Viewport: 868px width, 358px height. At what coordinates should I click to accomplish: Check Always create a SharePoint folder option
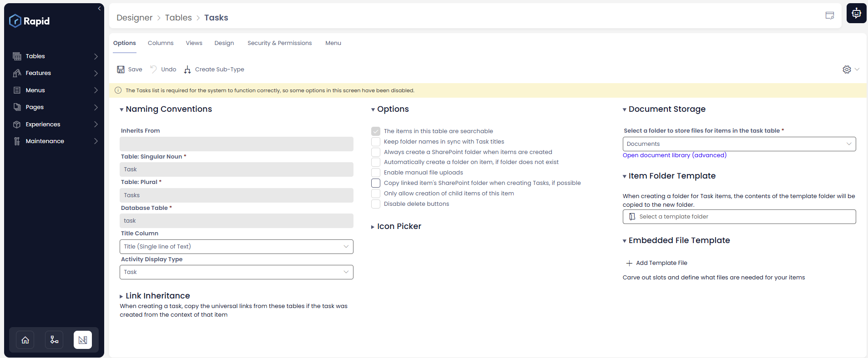coord(376,152)
